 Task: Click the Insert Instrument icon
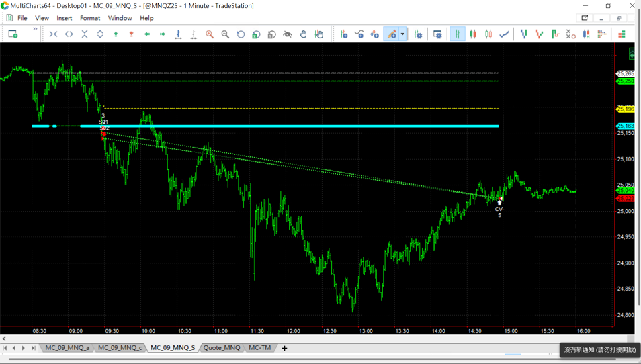(344, 34)
